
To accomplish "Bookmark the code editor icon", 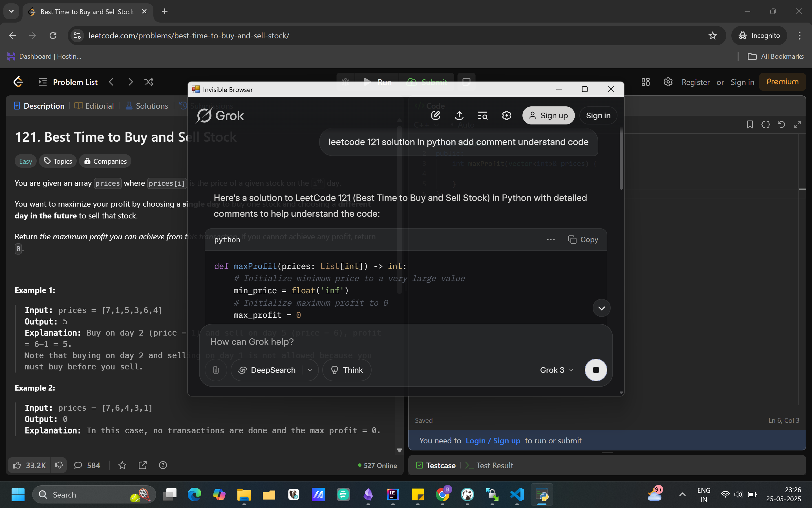I will [x=750, y=125].
